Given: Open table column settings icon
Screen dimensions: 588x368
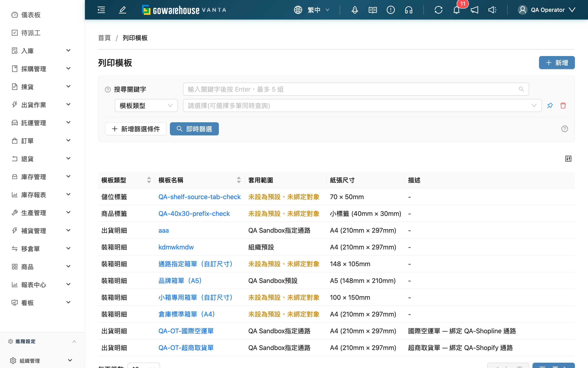Looking at the screenshot, I should (568, 159).
